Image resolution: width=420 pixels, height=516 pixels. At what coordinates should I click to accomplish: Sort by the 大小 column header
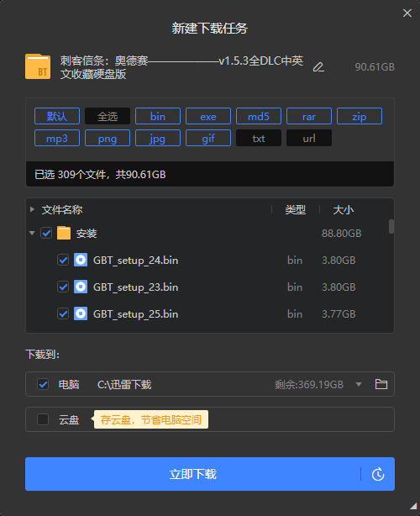pos(344,209)
